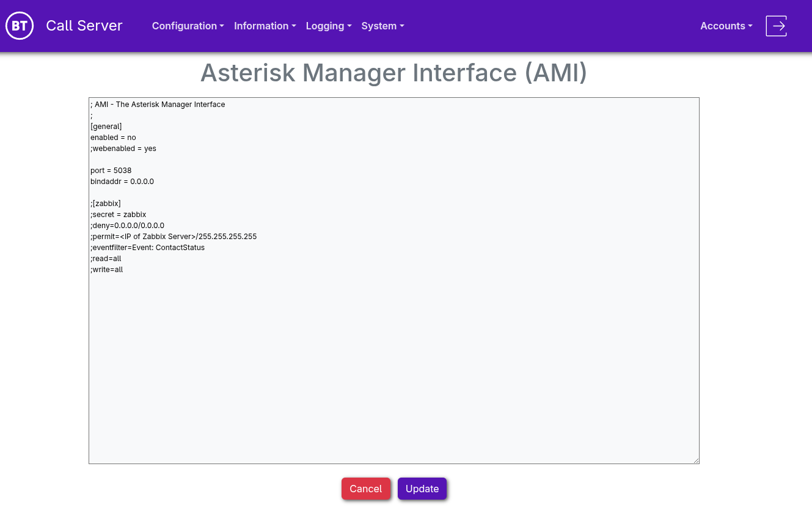Click the BT logo icon
812x521 pixels.
coord(20,26)
